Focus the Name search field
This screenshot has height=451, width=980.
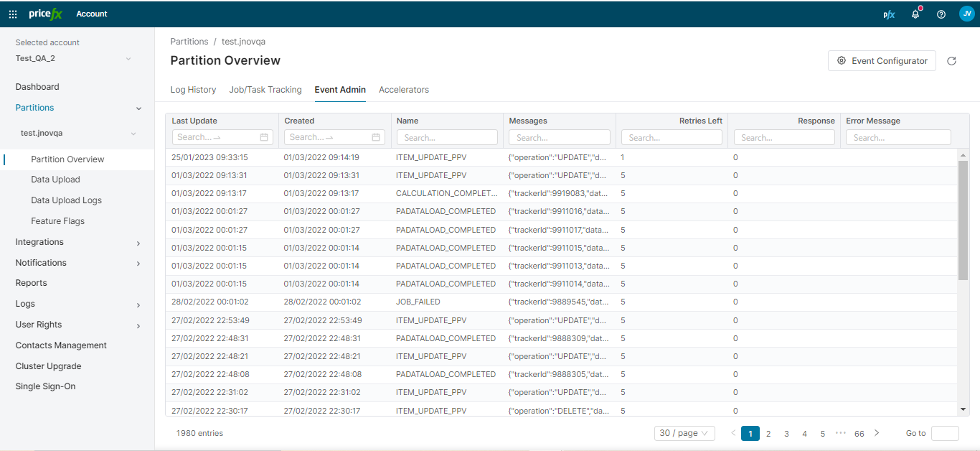446,137
